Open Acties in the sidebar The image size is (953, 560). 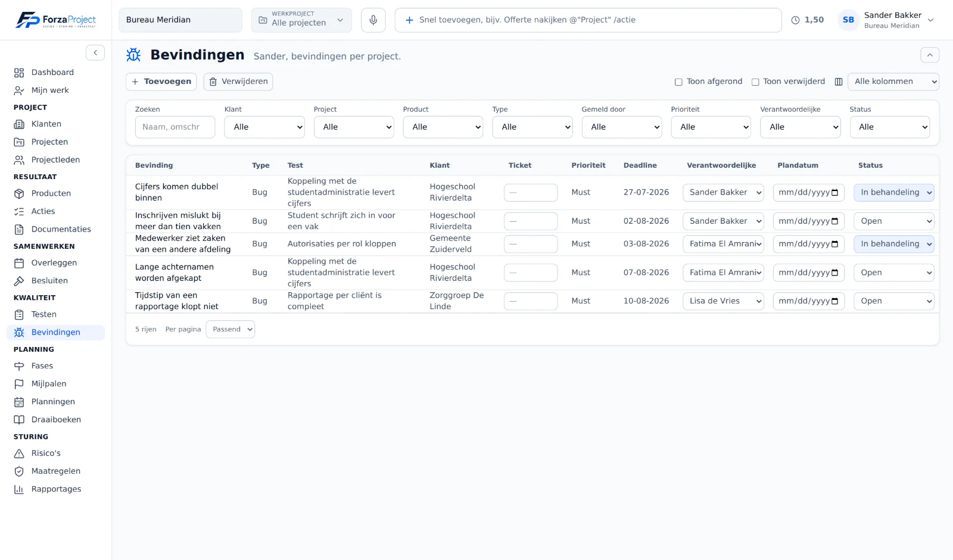click(56, 211)
